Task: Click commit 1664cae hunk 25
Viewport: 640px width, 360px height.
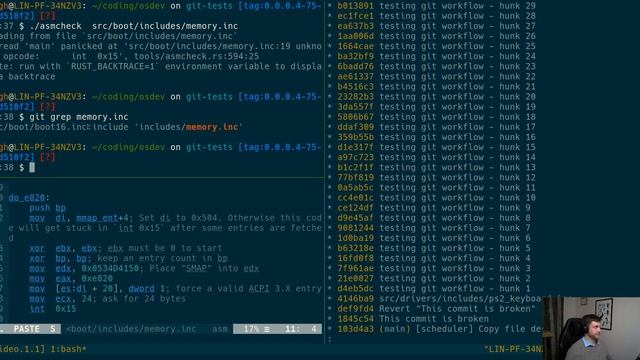Action: (x=436, y=46)
